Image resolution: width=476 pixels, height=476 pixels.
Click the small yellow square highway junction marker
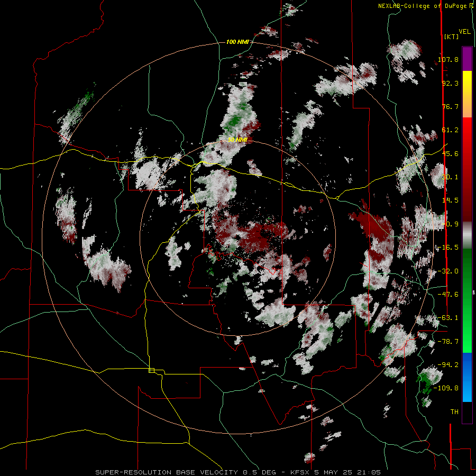pos(151,370)
